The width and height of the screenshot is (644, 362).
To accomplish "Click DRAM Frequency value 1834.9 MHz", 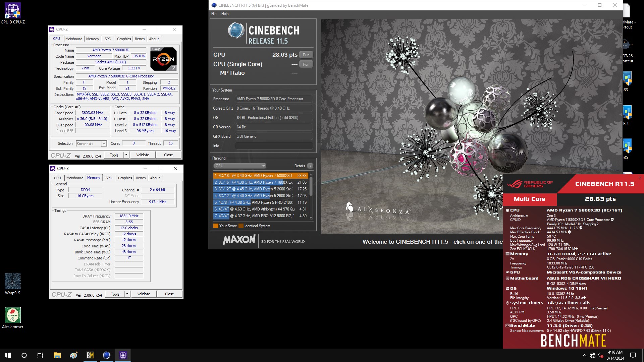I will (x=129, y=216).
